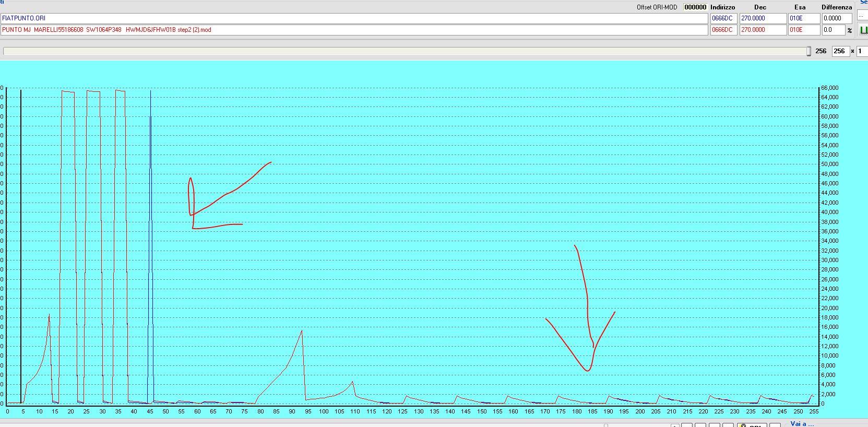Click the ORI Esa hex value 010E
Image resolution: width=868 pixels, height=427 pixels.
click(x=803, y=18)
